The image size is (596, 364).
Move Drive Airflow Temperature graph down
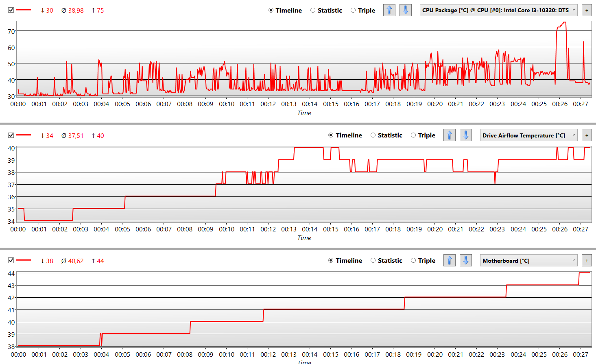[x=465, y=135]
